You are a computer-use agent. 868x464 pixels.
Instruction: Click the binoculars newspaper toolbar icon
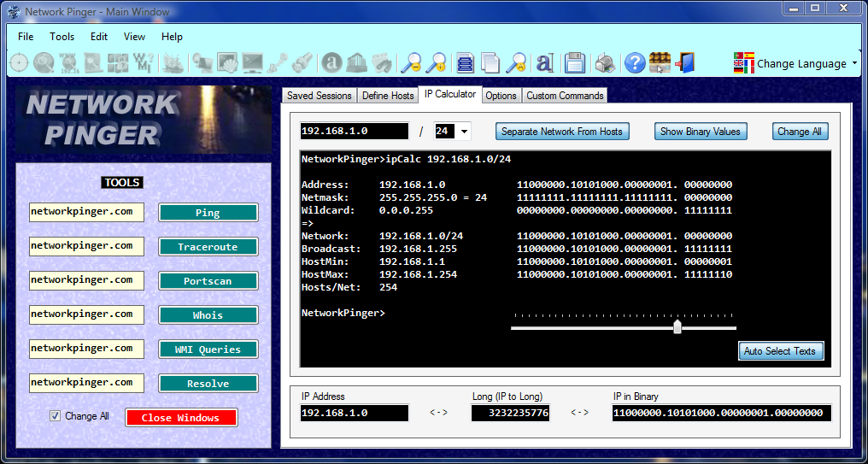point(382,62)
